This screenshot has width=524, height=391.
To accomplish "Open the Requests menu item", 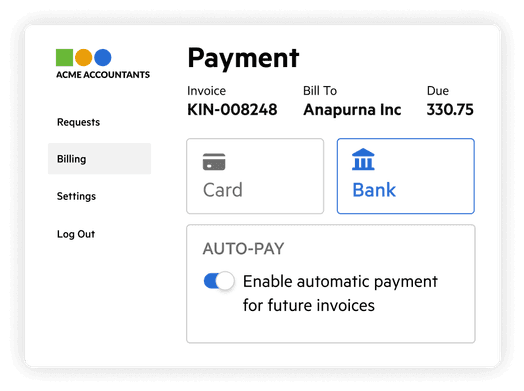I will (x=79, y=122).
